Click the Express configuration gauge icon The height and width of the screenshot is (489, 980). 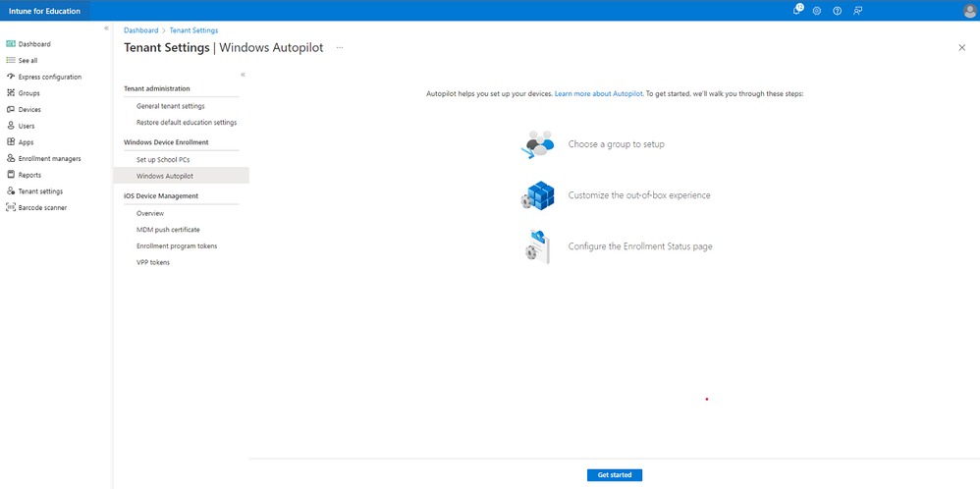tap(11, 77)
